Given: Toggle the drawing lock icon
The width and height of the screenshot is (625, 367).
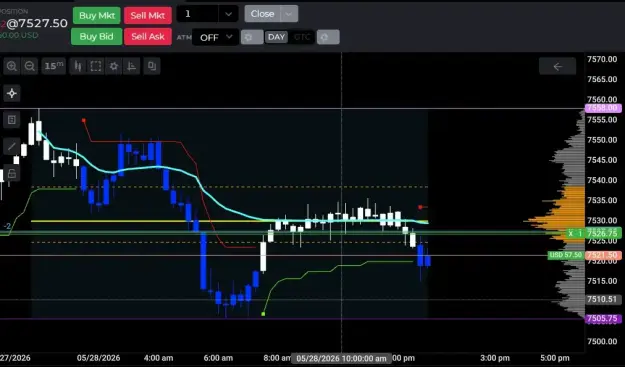Looking at the screenshot, I should pyautogui.click(x=12, y=173).
